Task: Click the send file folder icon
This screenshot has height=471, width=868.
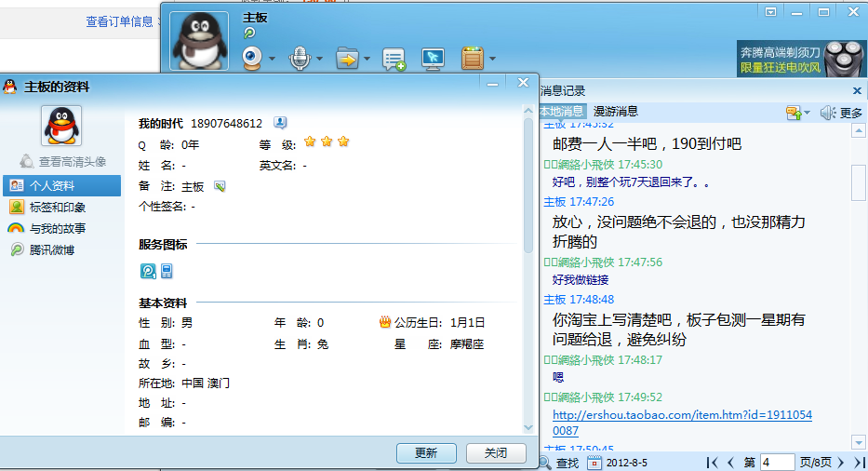Action: 346,59
